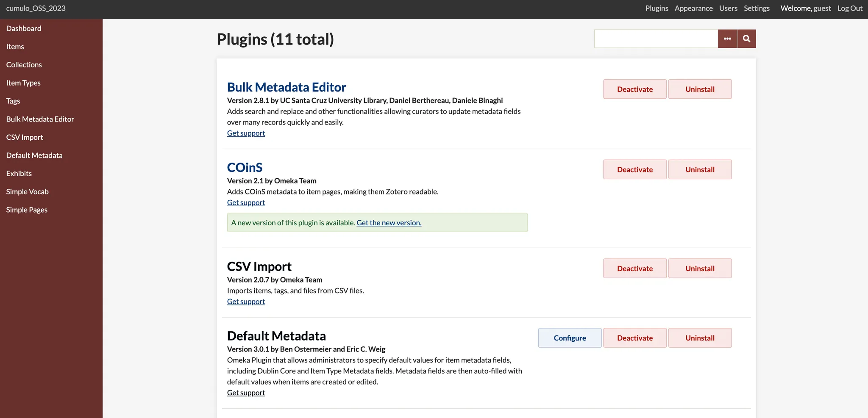Go to Users in top navigation
Image resolution: width=868 pixels, height=418 pixels.
point(728,8)
